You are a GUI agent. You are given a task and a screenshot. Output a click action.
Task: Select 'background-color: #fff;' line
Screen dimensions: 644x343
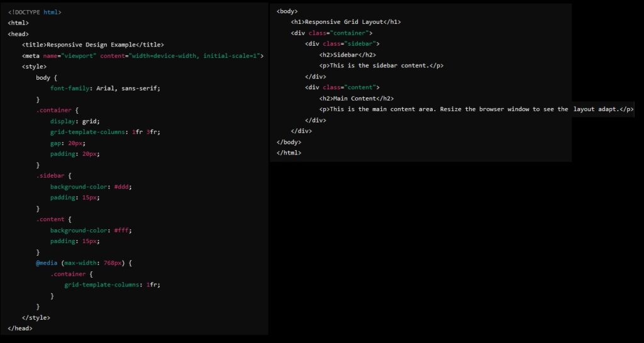point(91,230)
